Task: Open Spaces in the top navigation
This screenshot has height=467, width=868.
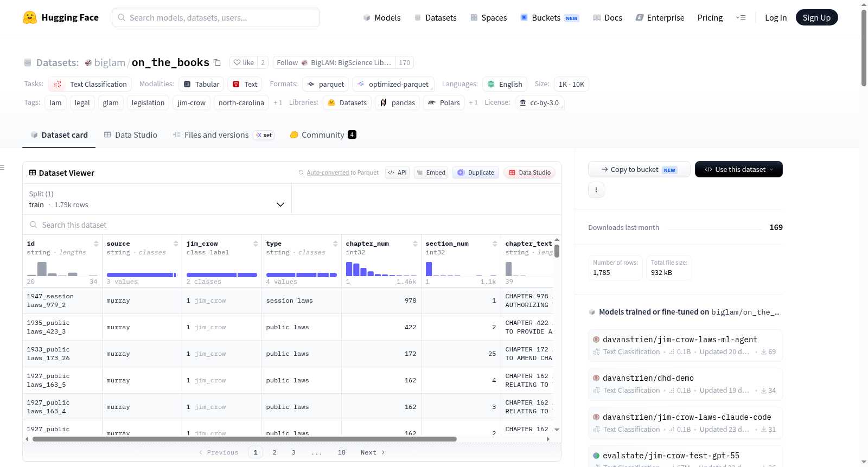Action: 488,17
